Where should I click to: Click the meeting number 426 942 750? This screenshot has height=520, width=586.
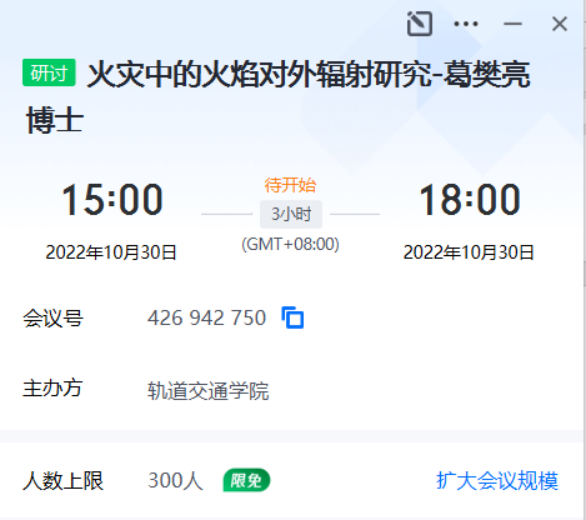[x=207, y=318]
